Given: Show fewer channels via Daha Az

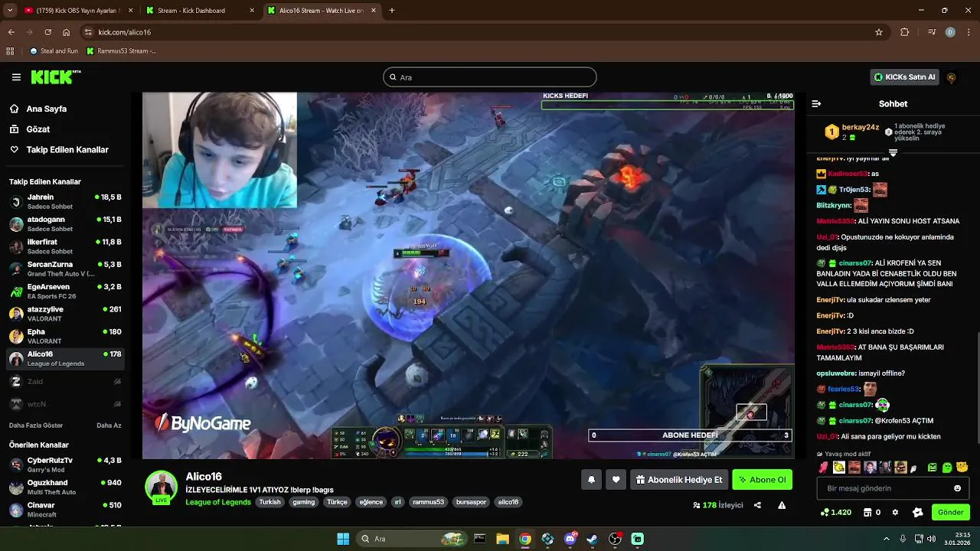Looking at the screenshot, I should pyautogui.click(x=109, y=425).
